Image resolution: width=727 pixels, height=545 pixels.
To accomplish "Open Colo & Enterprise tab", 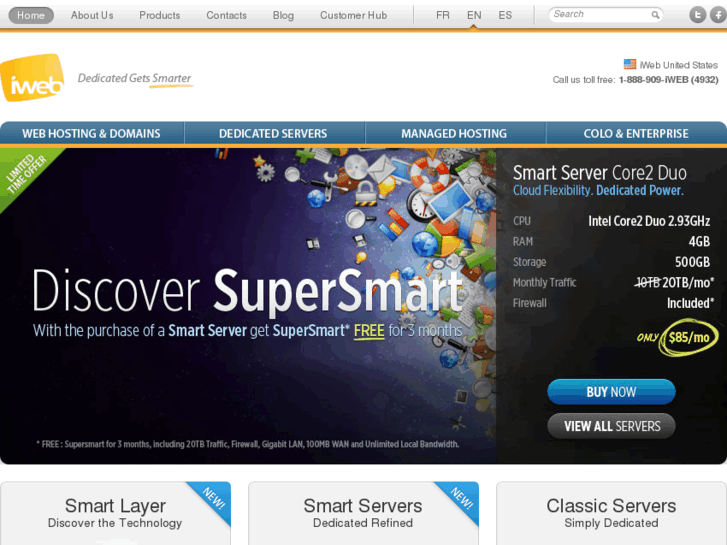I will [636, 134].
